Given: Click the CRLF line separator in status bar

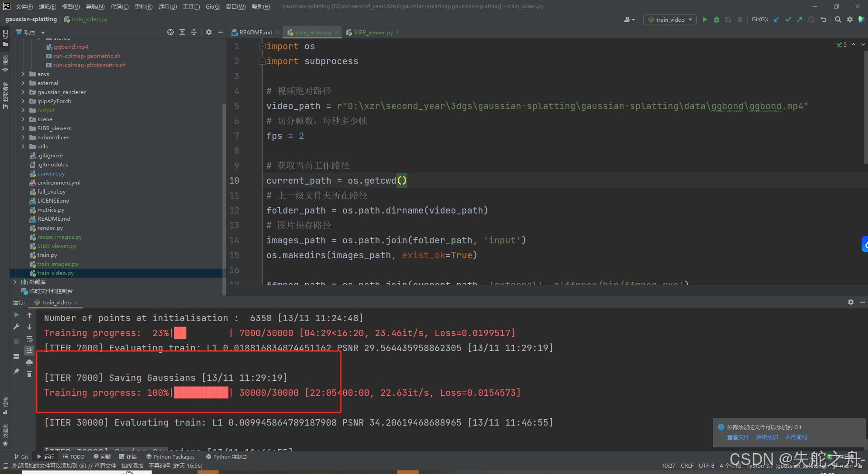Looking at the screenshot, I should point(687,465).
